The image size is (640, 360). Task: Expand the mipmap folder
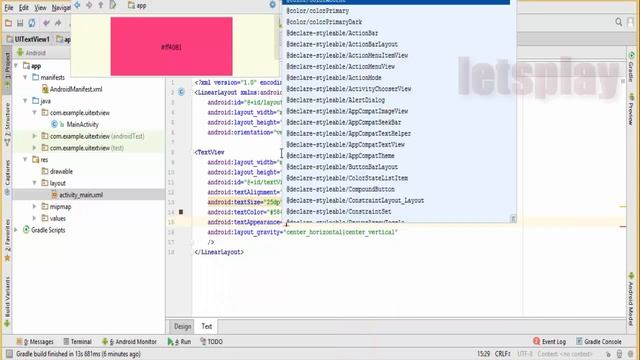pyautogui.click(x=35, y=207)
